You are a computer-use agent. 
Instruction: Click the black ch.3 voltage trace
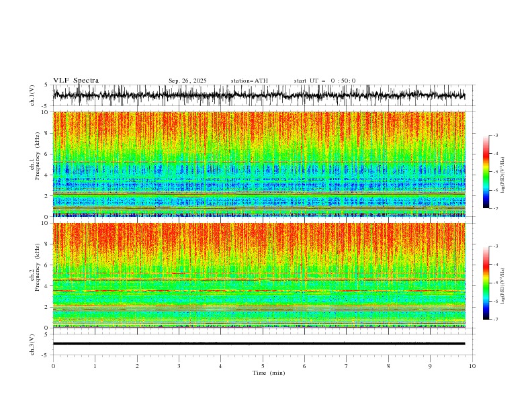tap(259, 344)
